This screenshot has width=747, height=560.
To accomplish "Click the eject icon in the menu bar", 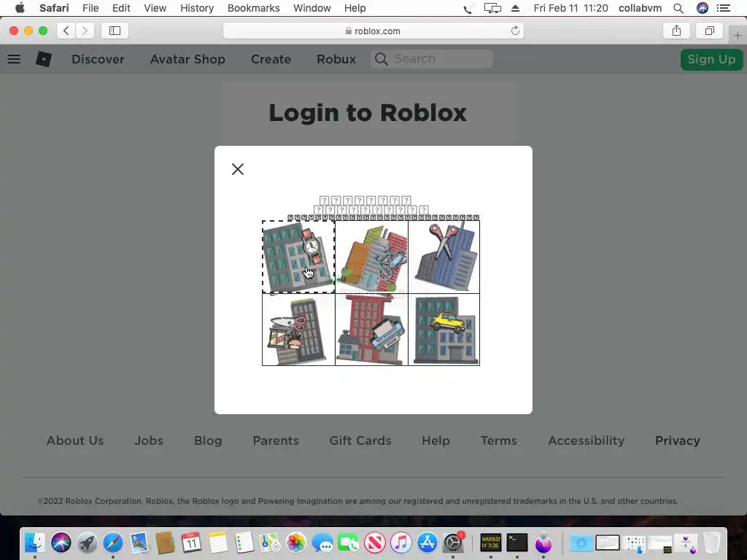I will (x=516, y=8).
